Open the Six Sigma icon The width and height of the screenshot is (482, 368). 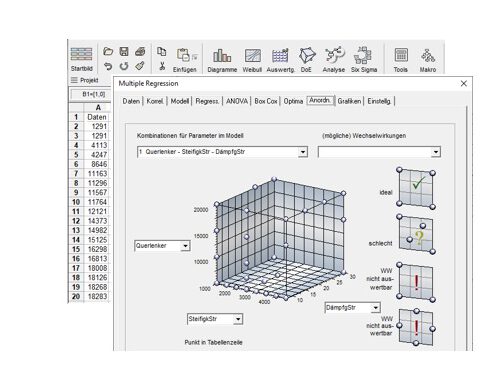coord(363,55)
